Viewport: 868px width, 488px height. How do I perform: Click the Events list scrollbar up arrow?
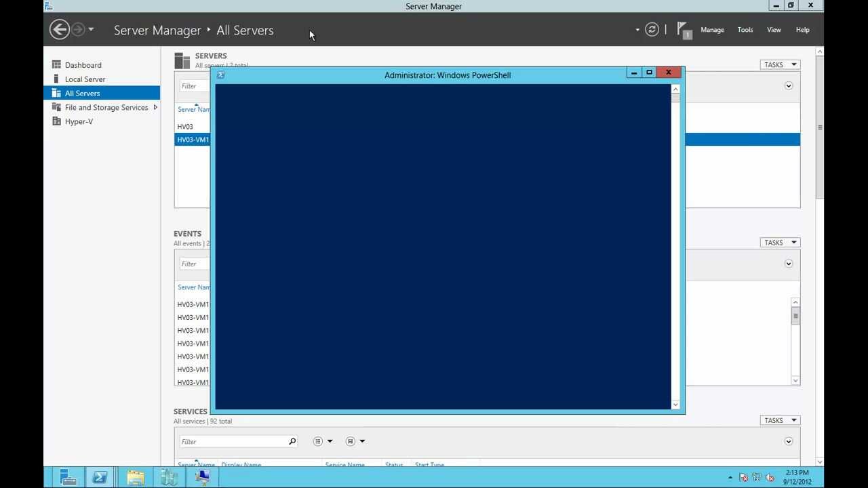pyautogui.click(x=795, y=302)
